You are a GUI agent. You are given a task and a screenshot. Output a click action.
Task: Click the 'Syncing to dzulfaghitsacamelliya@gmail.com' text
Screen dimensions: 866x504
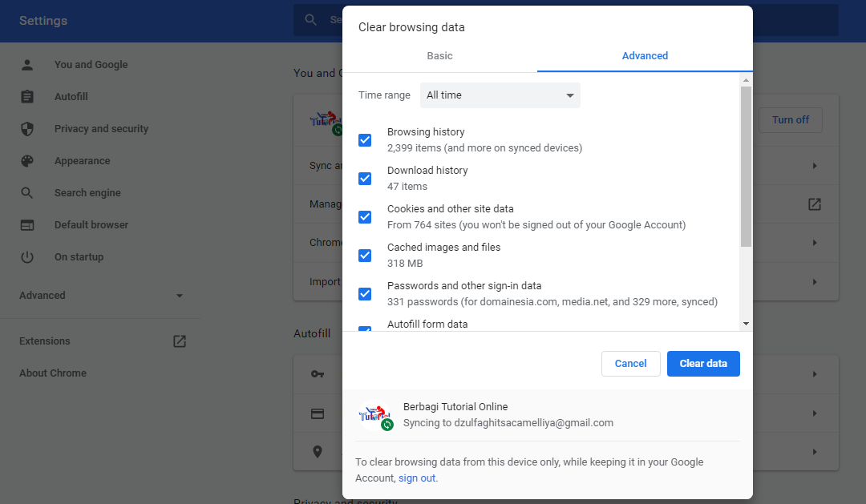pyautogui.click(x=508, y=423)
